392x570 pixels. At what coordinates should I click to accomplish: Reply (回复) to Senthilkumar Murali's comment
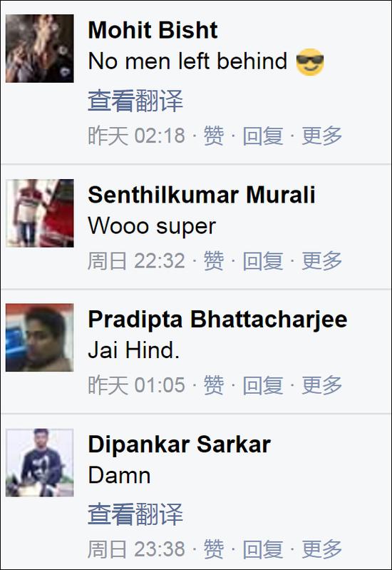click(x=263, y=260)
